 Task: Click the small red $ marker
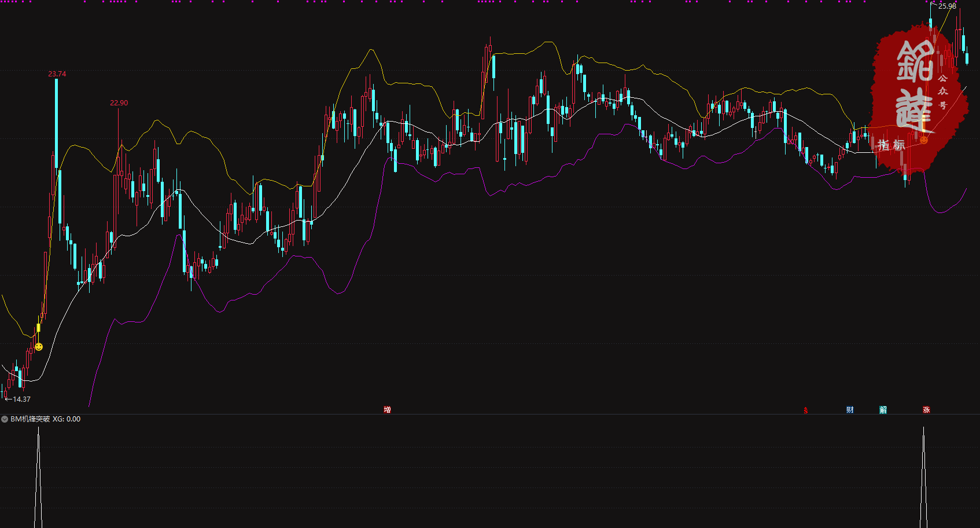(805, 410)
